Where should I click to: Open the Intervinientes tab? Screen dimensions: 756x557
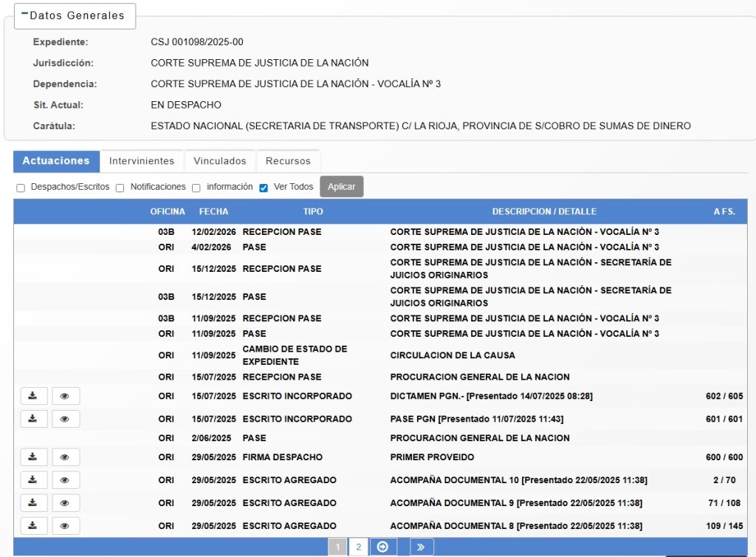pos(142,161)
